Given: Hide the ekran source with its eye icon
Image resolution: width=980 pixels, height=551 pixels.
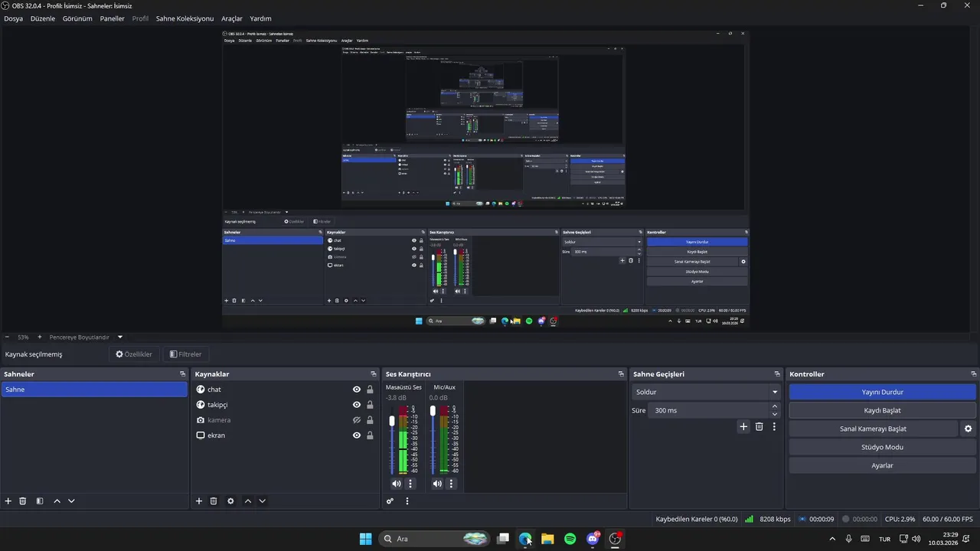Looking at the screenshot, I should [x=357, y=435].
